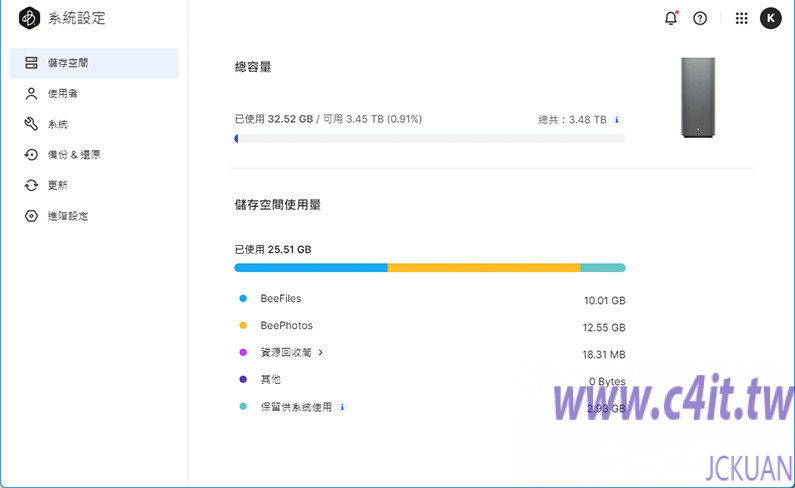The height and width of the screenshot is (488, 795).
Task: Open the 進階設定 section
Action: 94,216
